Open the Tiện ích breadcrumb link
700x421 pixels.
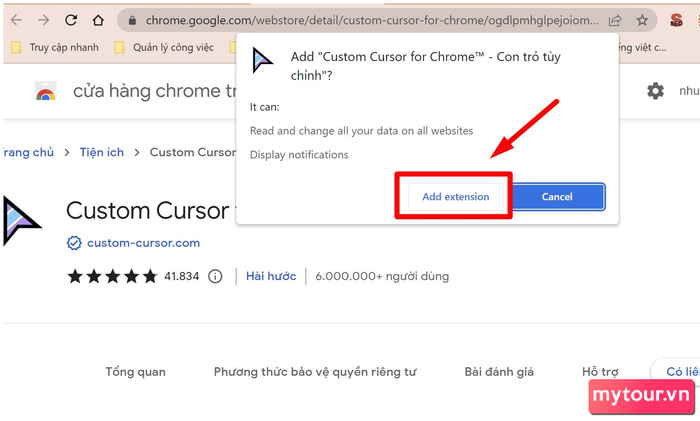pyautogui.click(x=102, y=153)
